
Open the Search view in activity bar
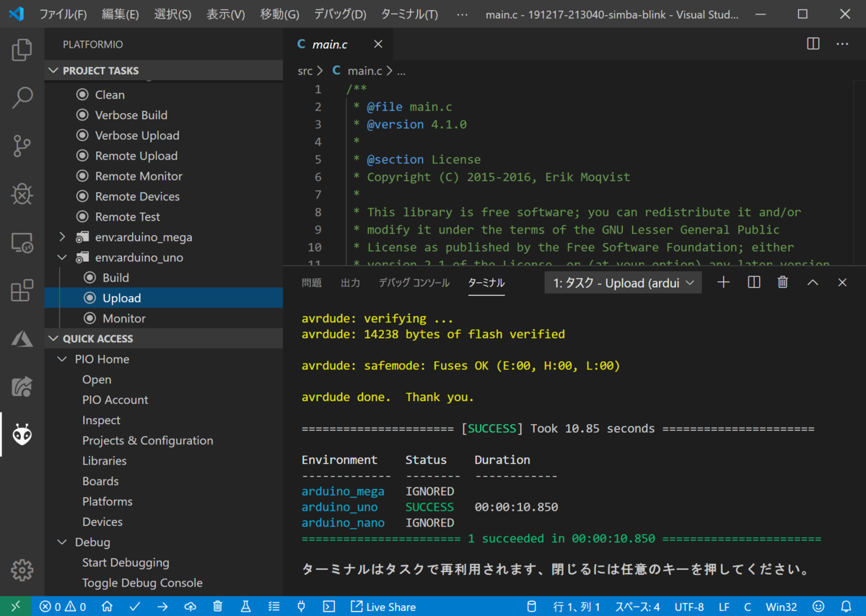tap(22, 98)
